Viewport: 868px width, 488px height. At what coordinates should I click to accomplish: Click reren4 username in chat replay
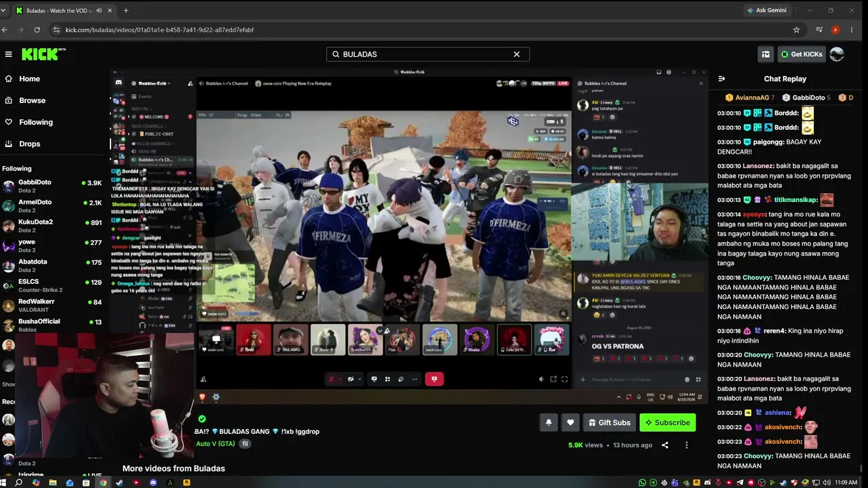(774, 331)
